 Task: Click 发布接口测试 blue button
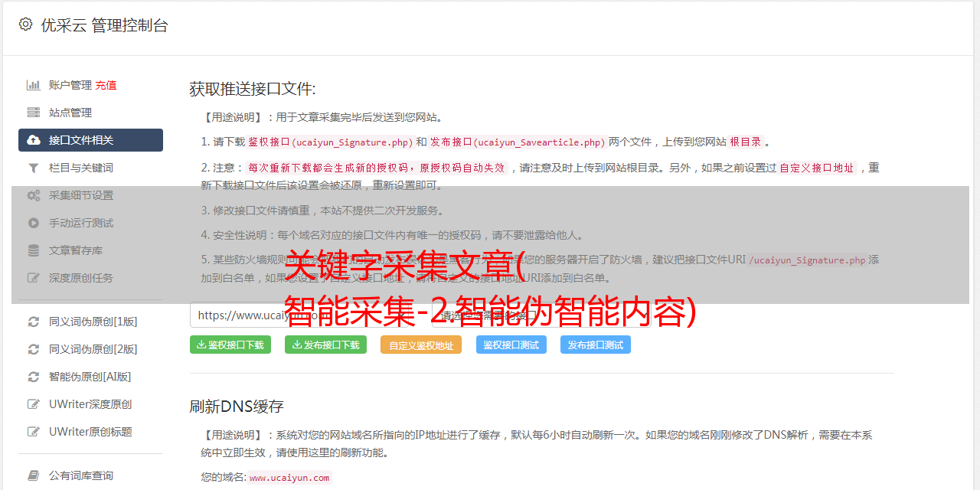click(x=596, y=345)
